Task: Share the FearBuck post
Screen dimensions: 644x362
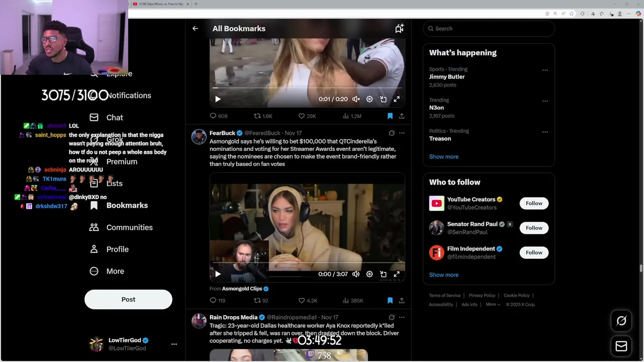Action: click(401, 301)
